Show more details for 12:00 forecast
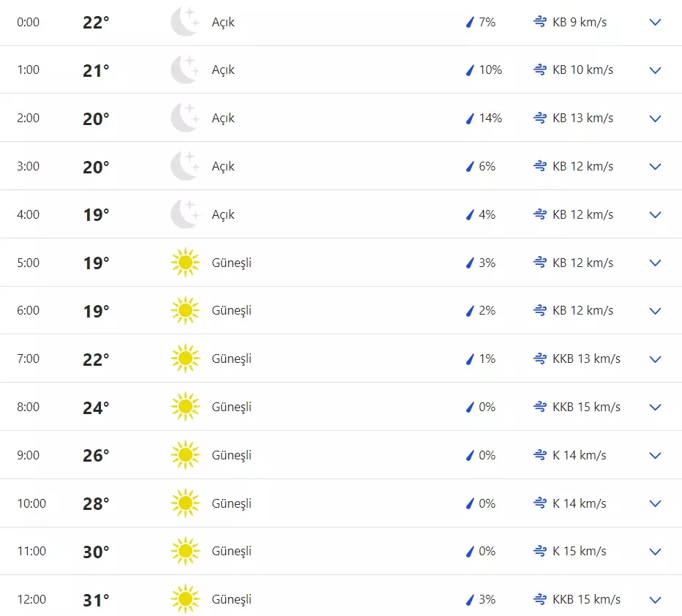The image size is (682, 616). 655,600
